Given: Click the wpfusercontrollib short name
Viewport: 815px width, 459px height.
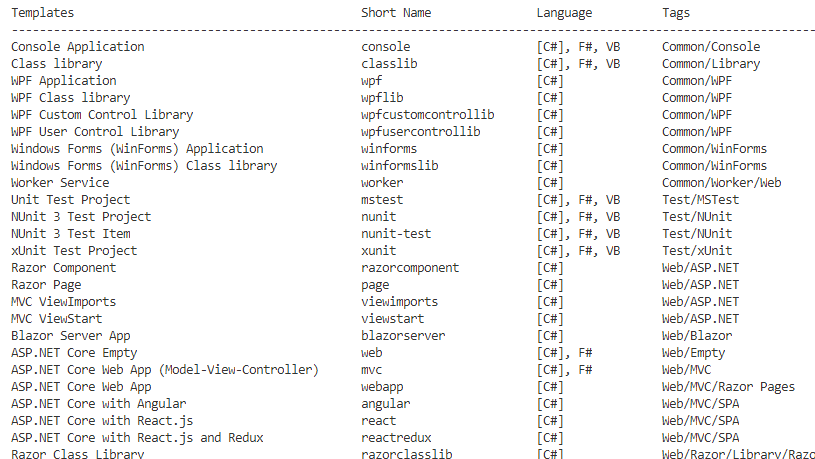Looking at the screenshot, I should coord(420,132).
